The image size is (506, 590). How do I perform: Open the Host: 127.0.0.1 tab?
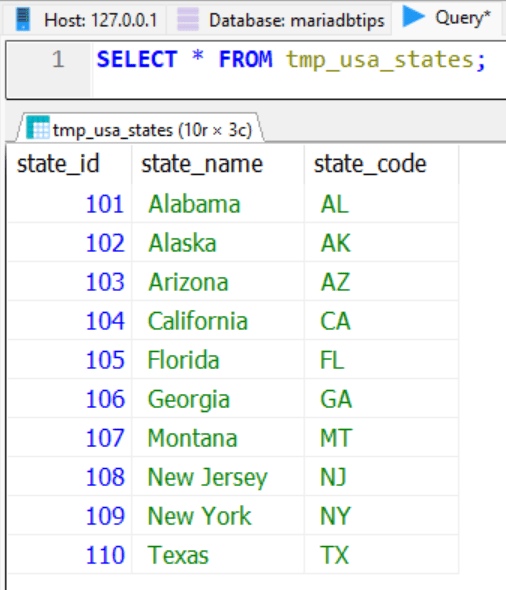point(85,20)
